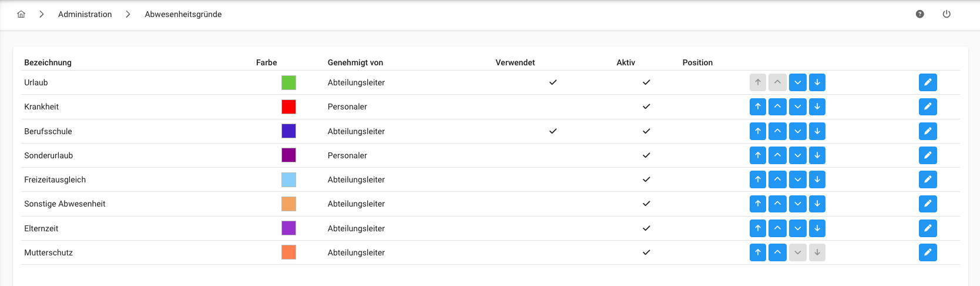Click the home icon in breadcrumb
The width and height of the screenshot is (980, 286).
[x=21, y=14]
